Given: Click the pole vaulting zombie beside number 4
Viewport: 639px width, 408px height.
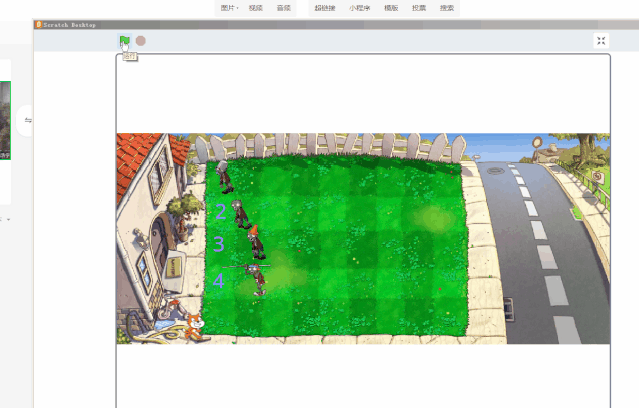Looking at the screenshot, I should (x=255, y=279).
